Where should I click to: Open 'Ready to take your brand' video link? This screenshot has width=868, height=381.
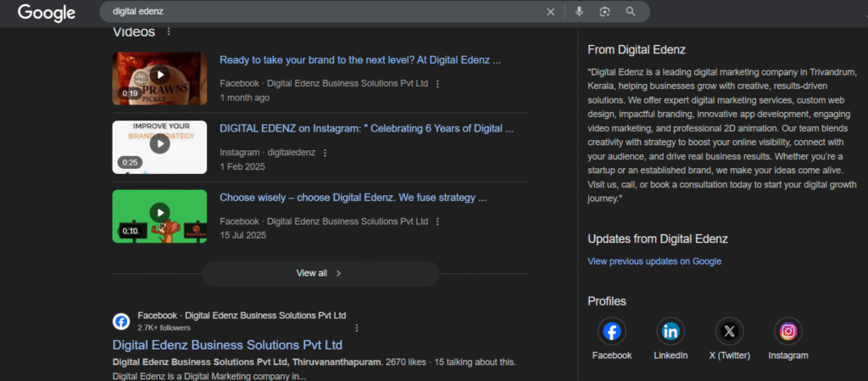tap(360, 59)
